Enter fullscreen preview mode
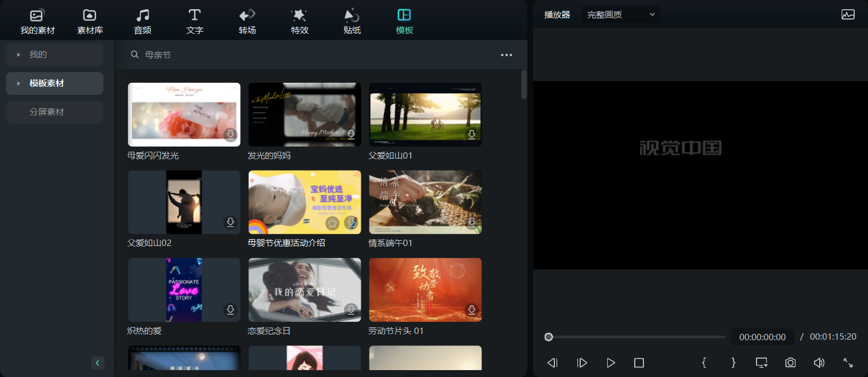The image size is (868, 377). (848, 363)
